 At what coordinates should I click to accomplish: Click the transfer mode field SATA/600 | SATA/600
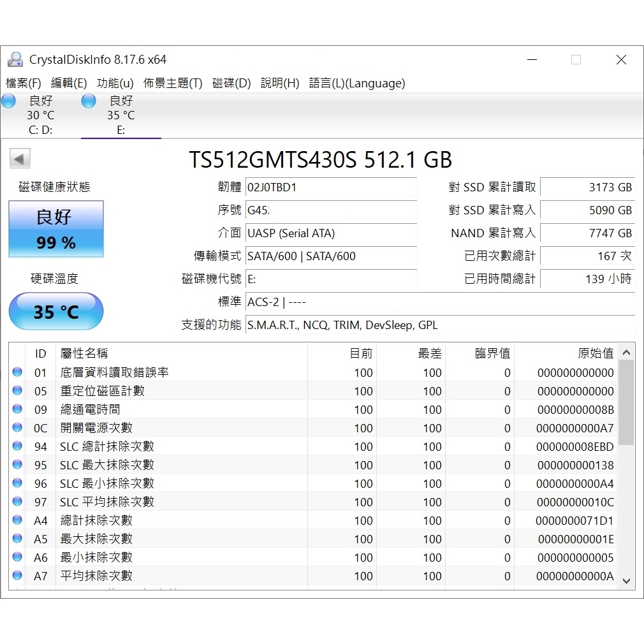(x=331, y=256)
